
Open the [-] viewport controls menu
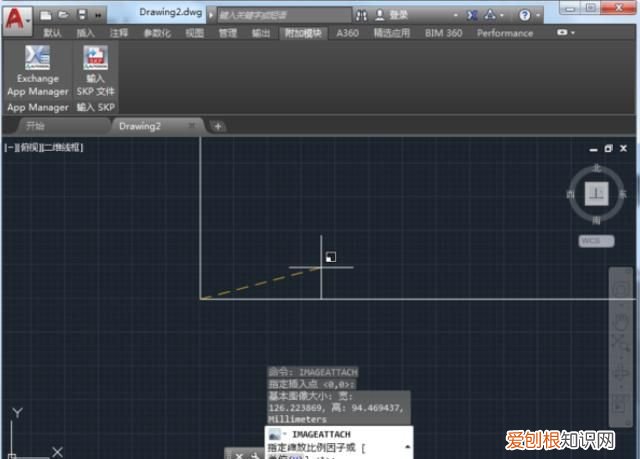click(x=9, y=147)
